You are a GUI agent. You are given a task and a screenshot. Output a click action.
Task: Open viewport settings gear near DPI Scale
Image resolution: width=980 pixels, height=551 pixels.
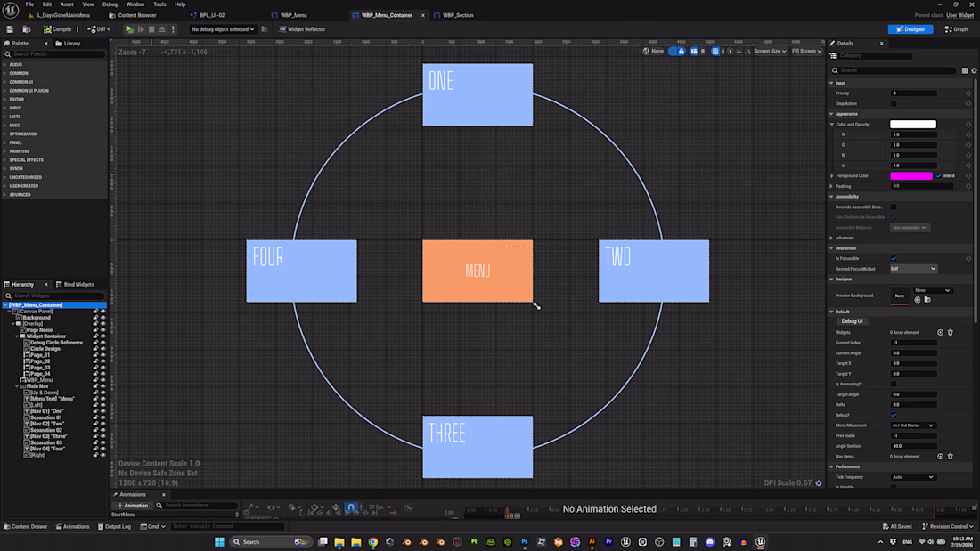(819, 483)
